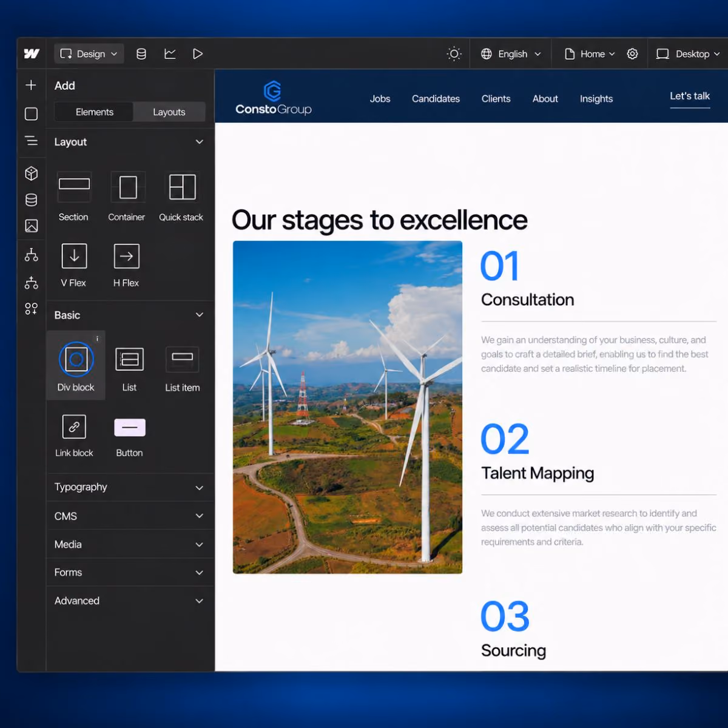Image resolution: width=728 pixels, height=728 pixels.
Task: Click the Add panel title
Action: (x=65, y=86)
